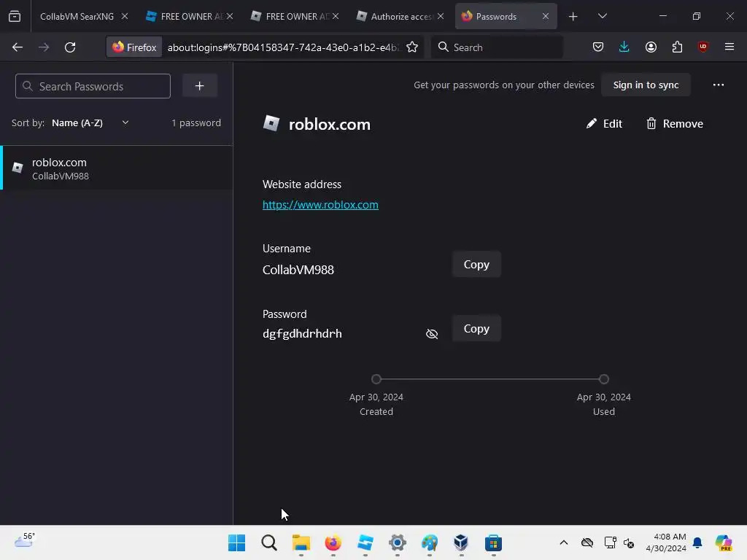This screenshot has height=560, width=747.
Task: Edit the roblox.com login
Action: coord(604,124)
